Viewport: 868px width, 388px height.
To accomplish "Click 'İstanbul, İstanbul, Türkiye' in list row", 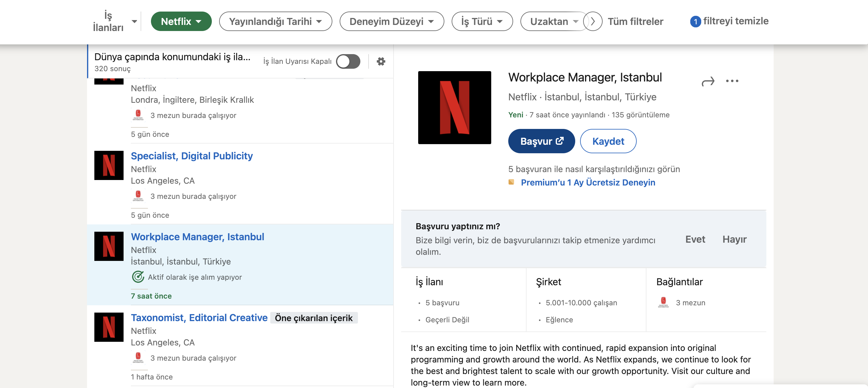I will click(x=180, y=262).
